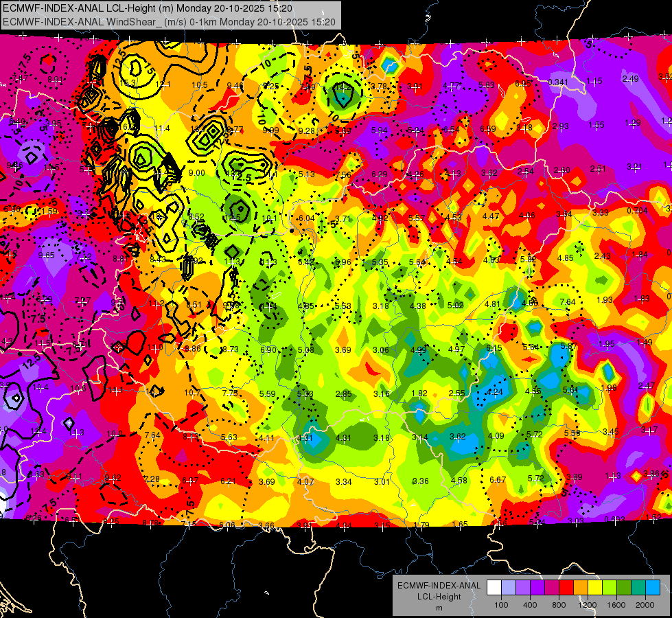Click the grid value 9.65
The height and width of the screenshot is (618, 672).
46,255
